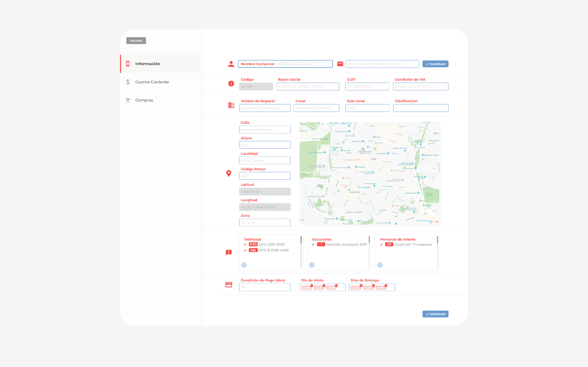588x367 pixels.
Task: Click the red envelope email icon
Action: [340, 64]
